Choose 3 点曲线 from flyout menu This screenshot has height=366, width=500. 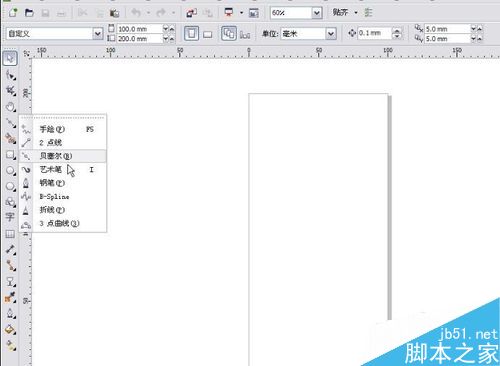pos(63,223)
